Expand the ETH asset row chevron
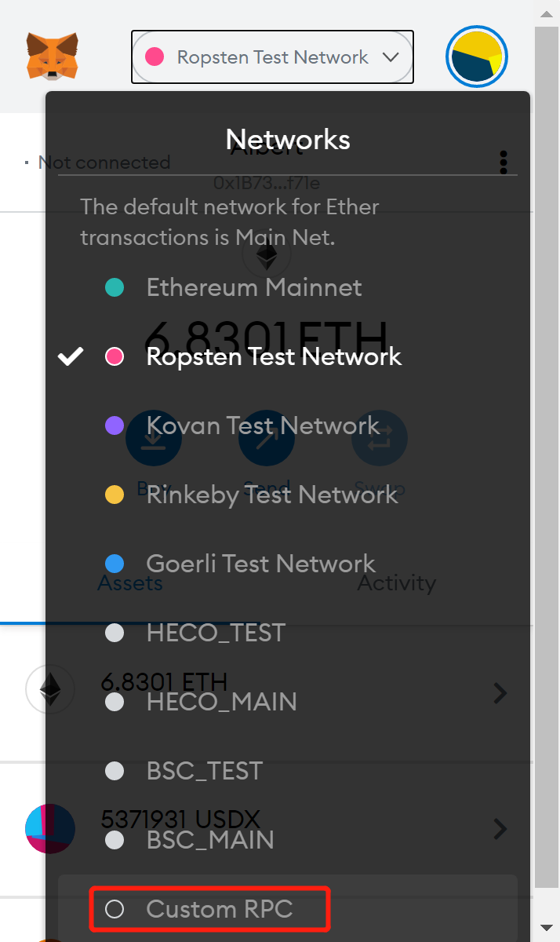The height and width of the screenshot is (942, 560). coord(500,692)
